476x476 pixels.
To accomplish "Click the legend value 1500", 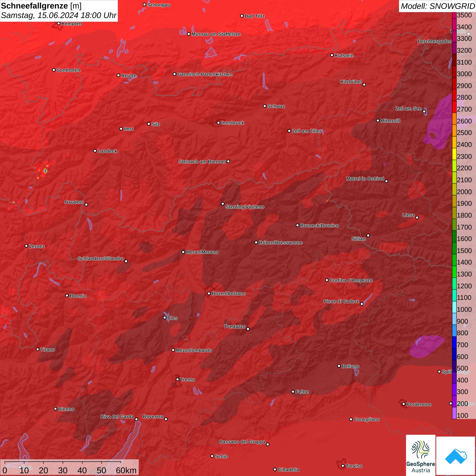I will 464,251.
